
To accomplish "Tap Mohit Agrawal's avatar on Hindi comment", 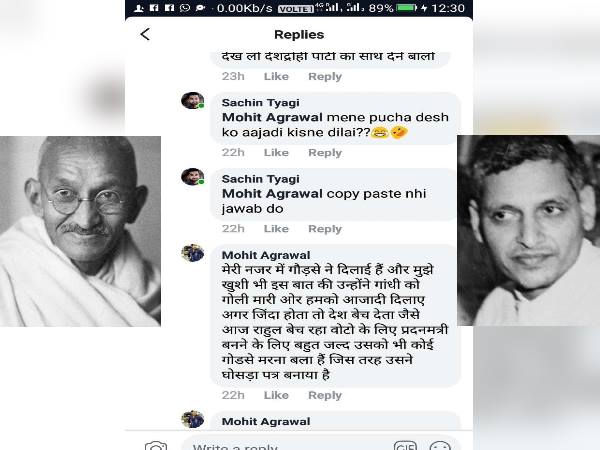I will [192, 253].
